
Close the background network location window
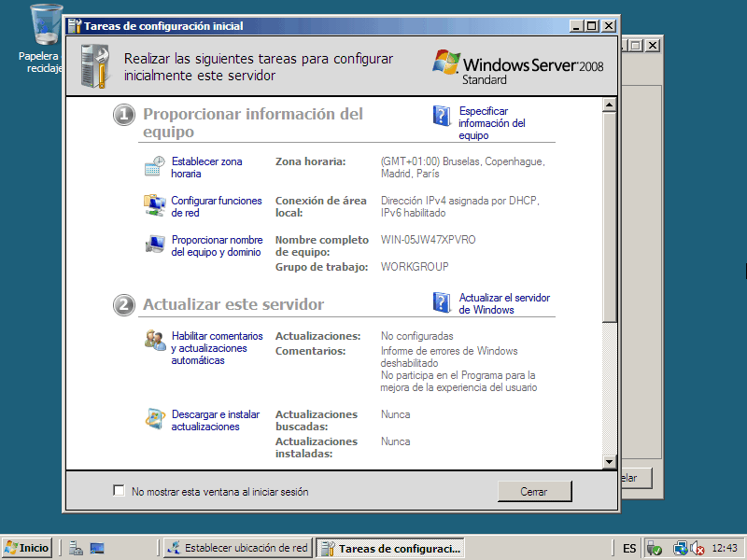click(652, 46)
